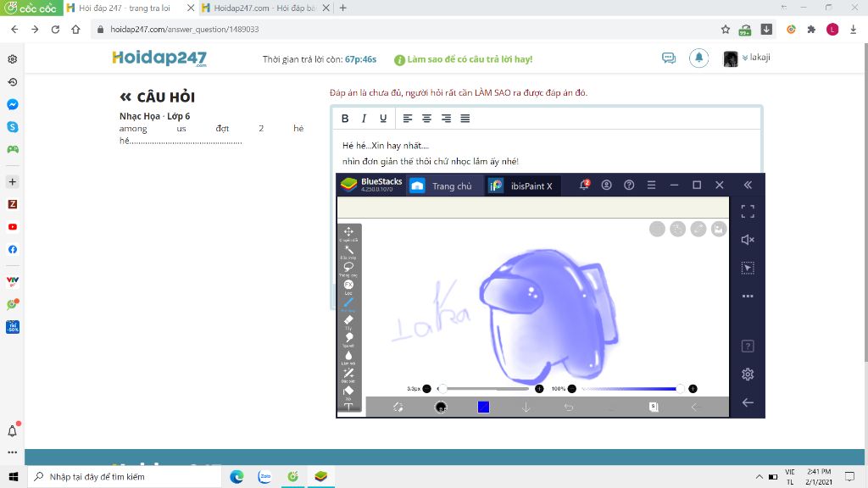Open Messenger in the Coc Coc sidebar

tap(12, 104)
